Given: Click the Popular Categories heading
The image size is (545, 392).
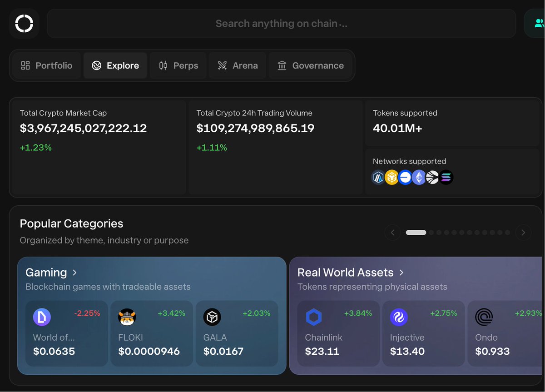Looking at the screenshot, I should (71, 223).
